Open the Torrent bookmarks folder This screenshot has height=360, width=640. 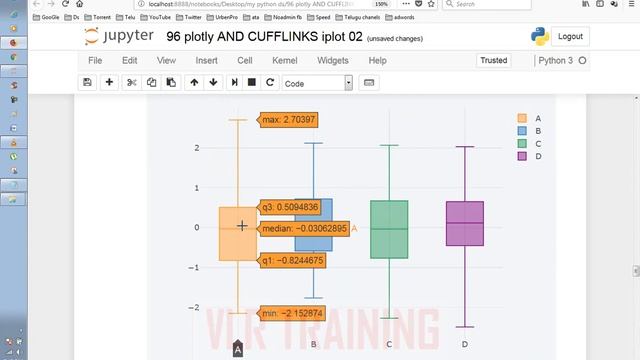coord(98,17)
